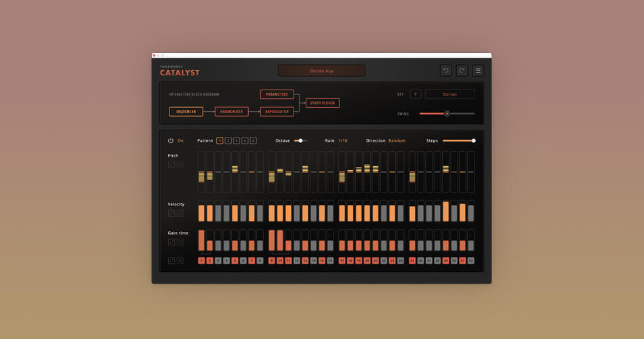The width and height of the screenshot is (644, 339).
Task: Click the sequencer power icon
Action: [x=170, y=140]
